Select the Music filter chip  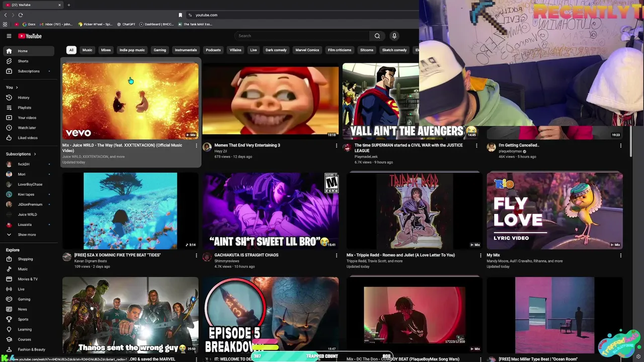(x=87, y=50)
